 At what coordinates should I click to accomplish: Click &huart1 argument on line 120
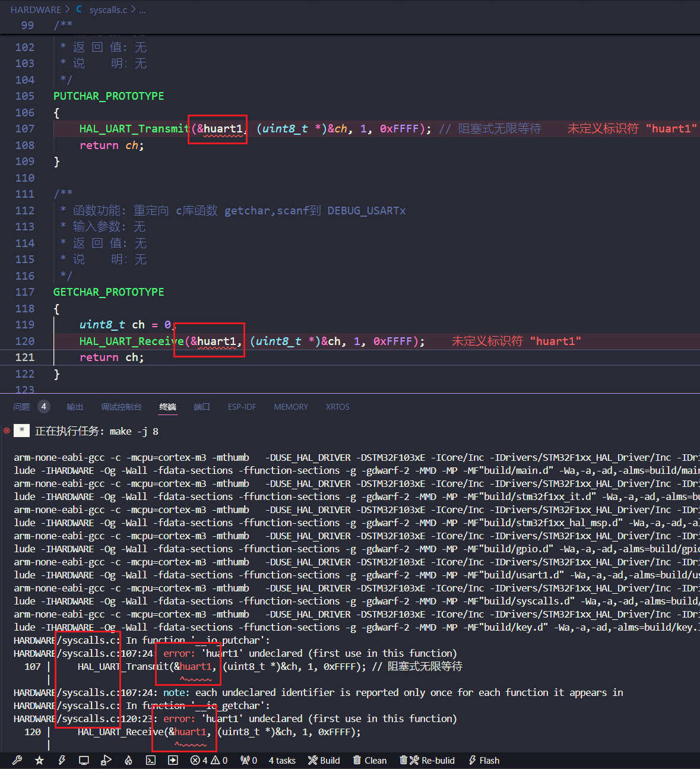[x=214, y=341]
